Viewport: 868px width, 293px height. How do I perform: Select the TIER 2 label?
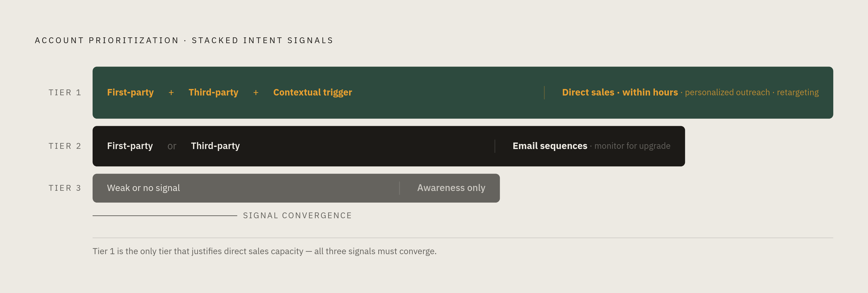(65, 146)
